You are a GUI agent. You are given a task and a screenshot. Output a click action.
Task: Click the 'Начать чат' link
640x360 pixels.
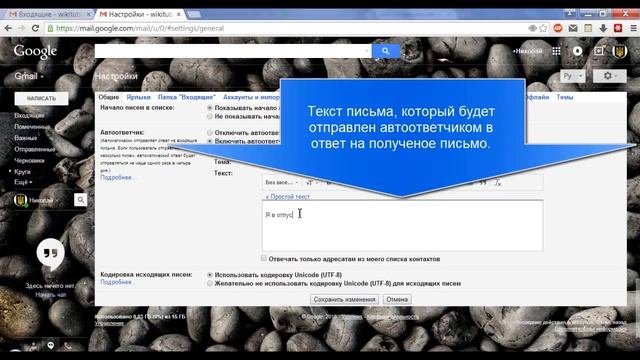(50, 294)
